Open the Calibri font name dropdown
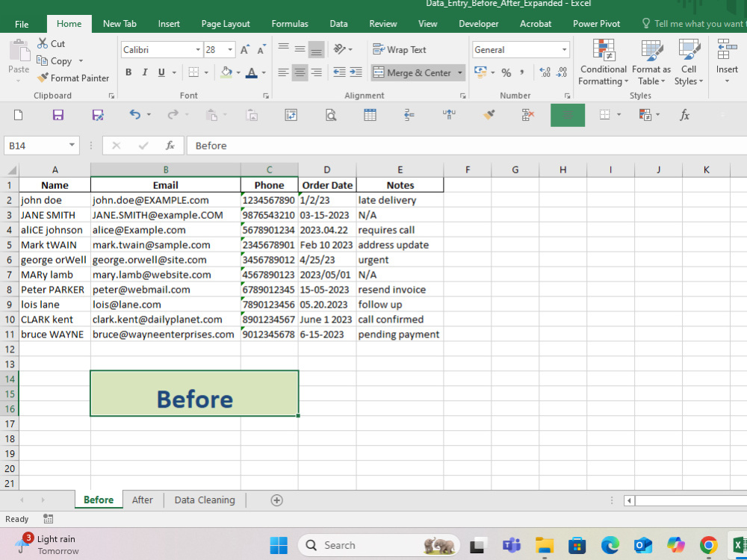The width and height of the screenshot is (747, 560). coord(198,49)
